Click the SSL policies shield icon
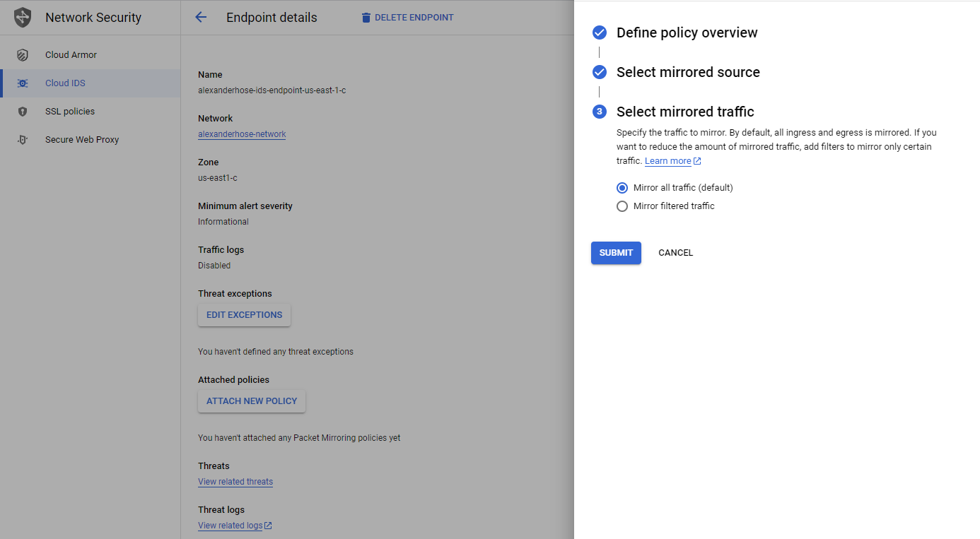980x539 pixels. pos(23,112)
